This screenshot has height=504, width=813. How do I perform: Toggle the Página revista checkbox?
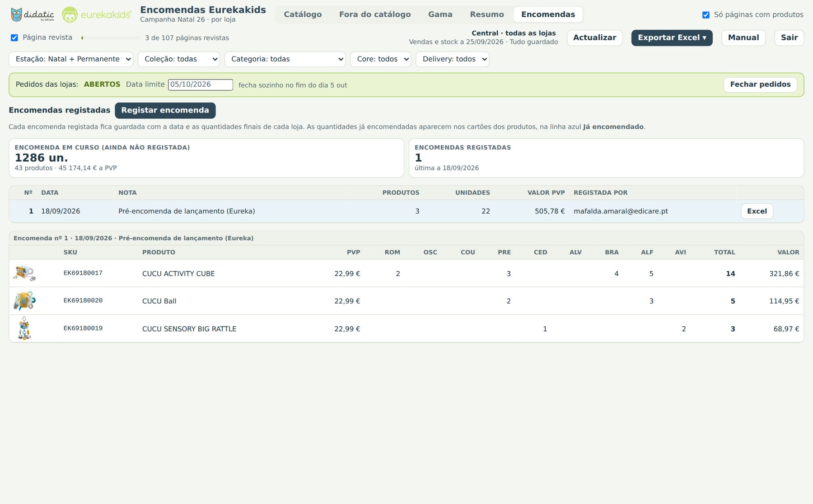pos(14,37)
